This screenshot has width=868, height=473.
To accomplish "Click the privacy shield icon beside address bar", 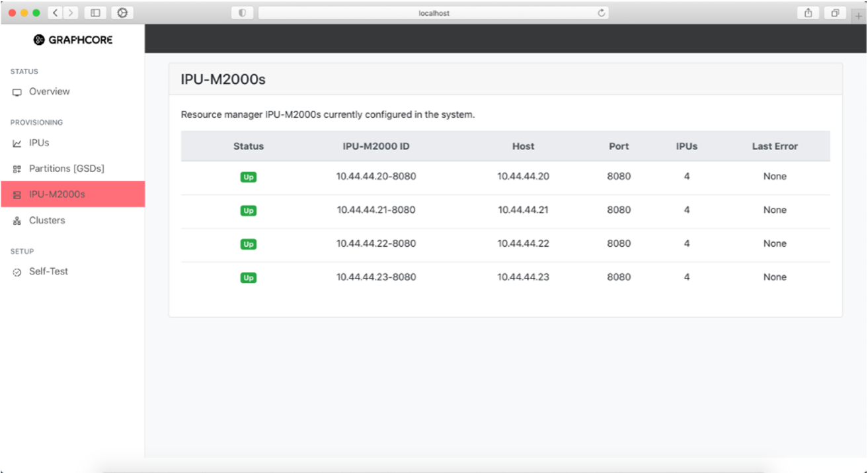I will [243, 13].
